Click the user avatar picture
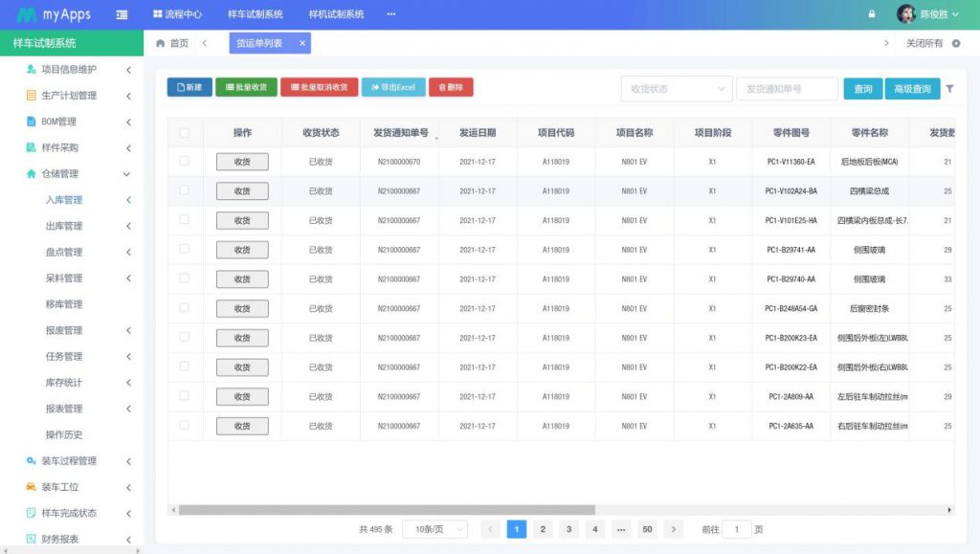This screenshot has width=980, height=554. point(904,14)
